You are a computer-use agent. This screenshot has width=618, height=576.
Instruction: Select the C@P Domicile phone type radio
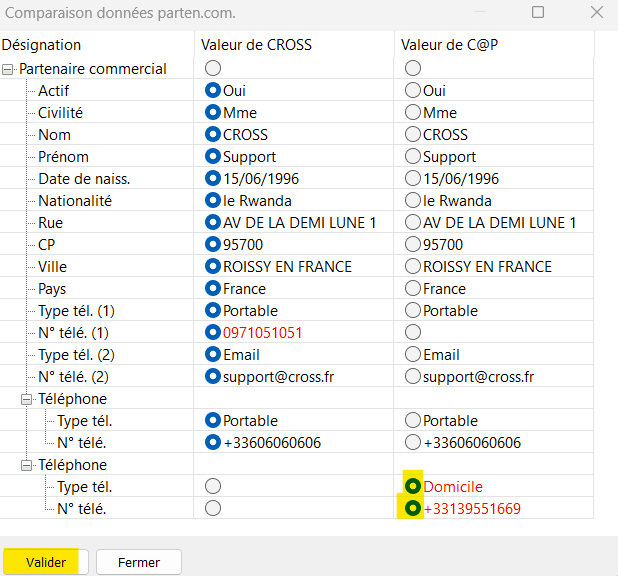tap(413, 486)
